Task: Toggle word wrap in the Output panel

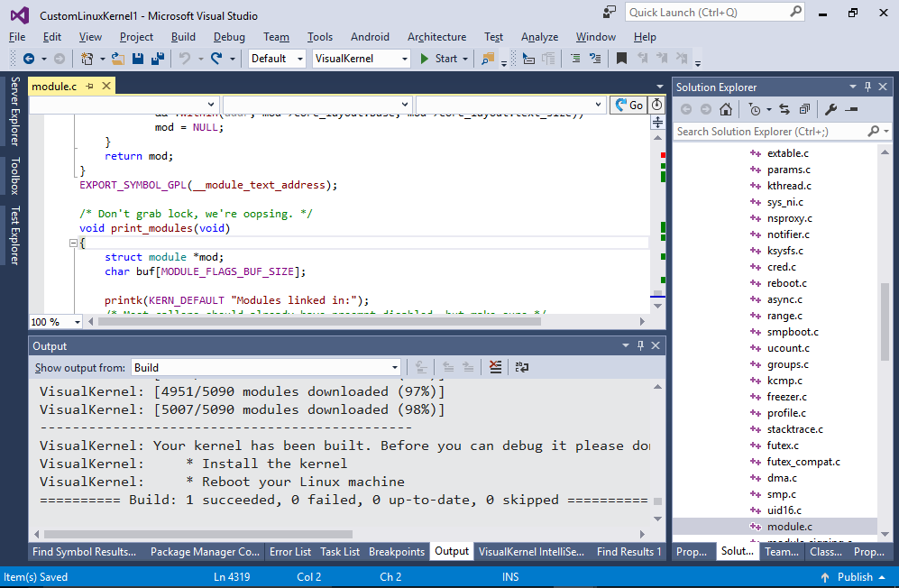Action: (522, 367)
